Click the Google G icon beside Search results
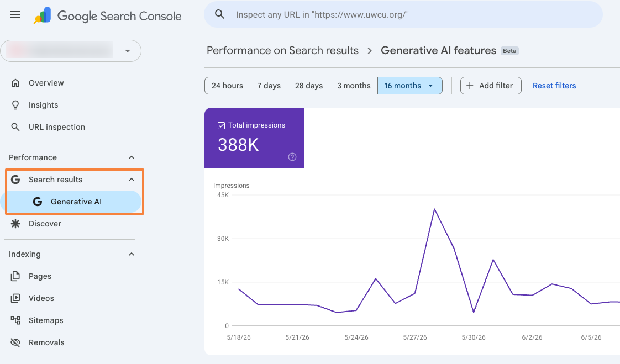This screenshot has width=620, height=364. 15,180
